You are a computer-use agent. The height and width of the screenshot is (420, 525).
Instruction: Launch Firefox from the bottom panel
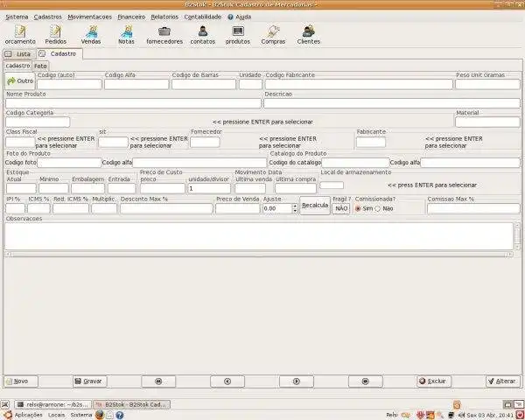tap(100, 415)
